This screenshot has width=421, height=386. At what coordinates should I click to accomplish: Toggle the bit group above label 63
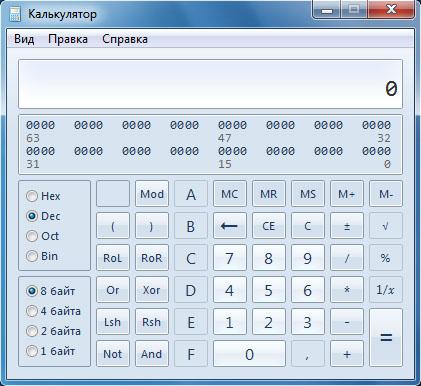tap(40, 125)
